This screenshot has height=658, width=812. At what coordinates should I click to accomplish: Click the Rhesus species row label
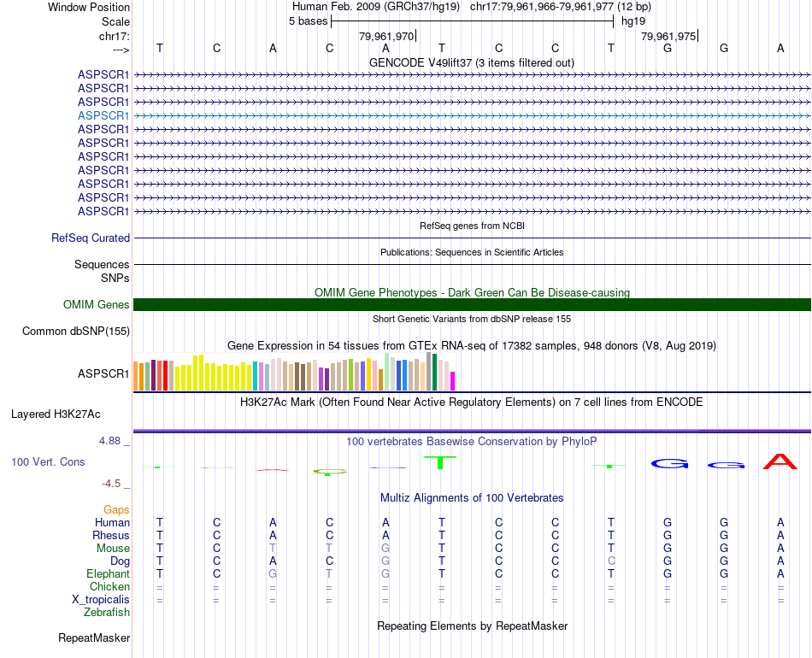point(111,535)
